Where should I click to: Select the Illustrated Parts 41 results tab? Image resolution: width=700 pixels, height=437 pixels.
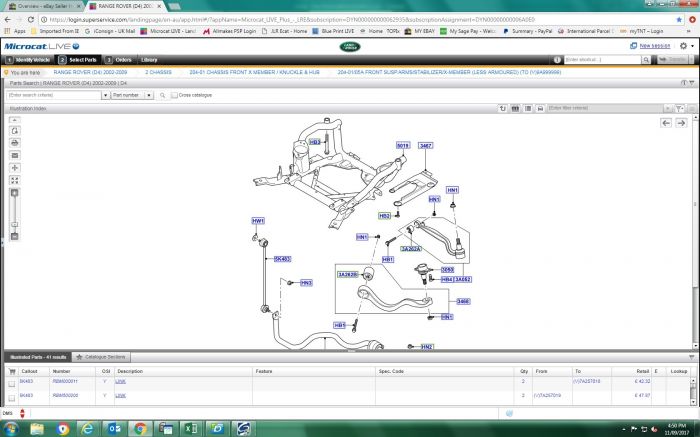pyautogui.click(x=38, y=357)
